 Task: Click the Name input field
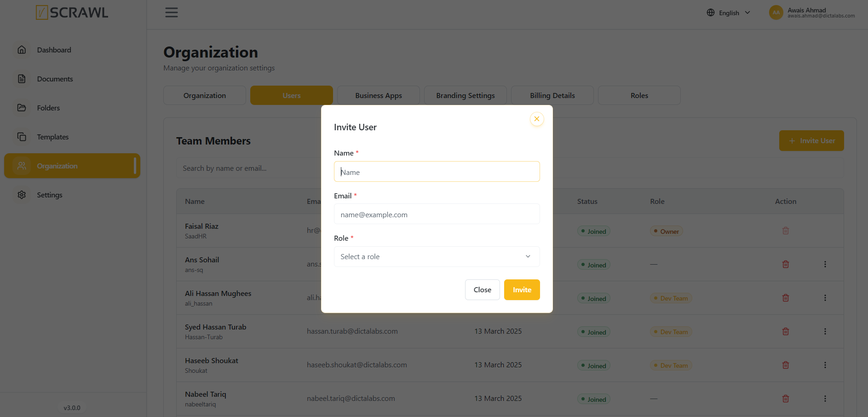[x=437, y=171]
